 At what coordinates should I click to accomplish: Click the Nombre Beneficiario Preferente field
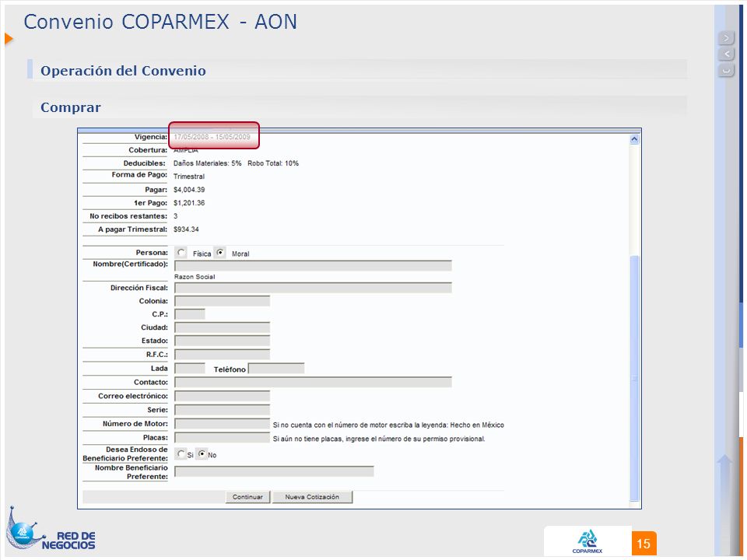tap(274, 471)
